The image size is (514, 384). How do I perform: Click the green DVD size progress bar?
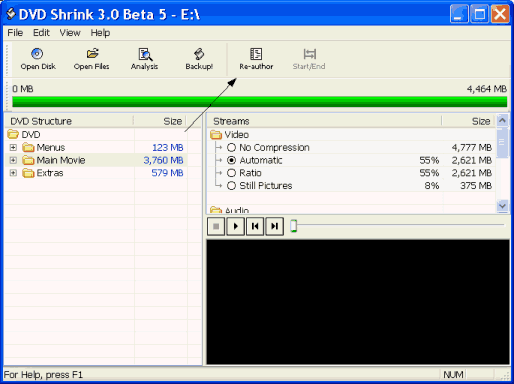260,102
